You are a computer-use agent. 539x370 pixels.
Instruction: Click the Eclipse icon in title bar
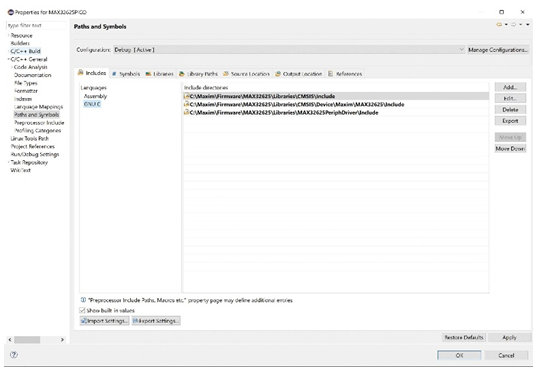point(11,12)
